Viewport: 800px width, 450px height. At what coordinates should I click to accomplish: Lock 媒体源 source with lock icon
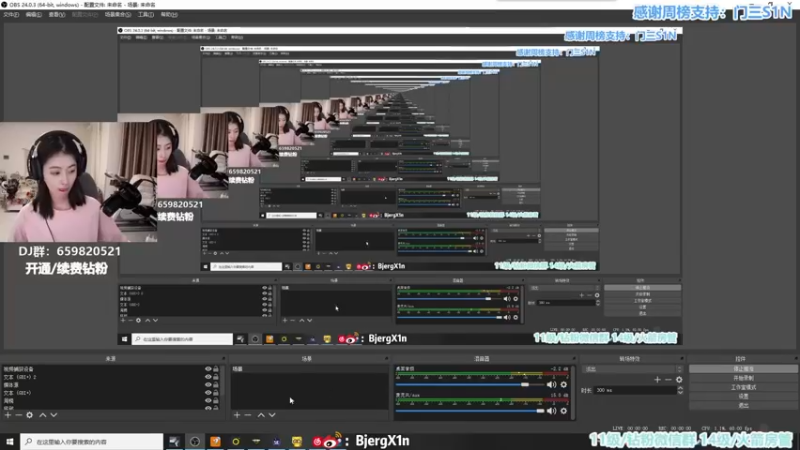(x=216, y=385)
